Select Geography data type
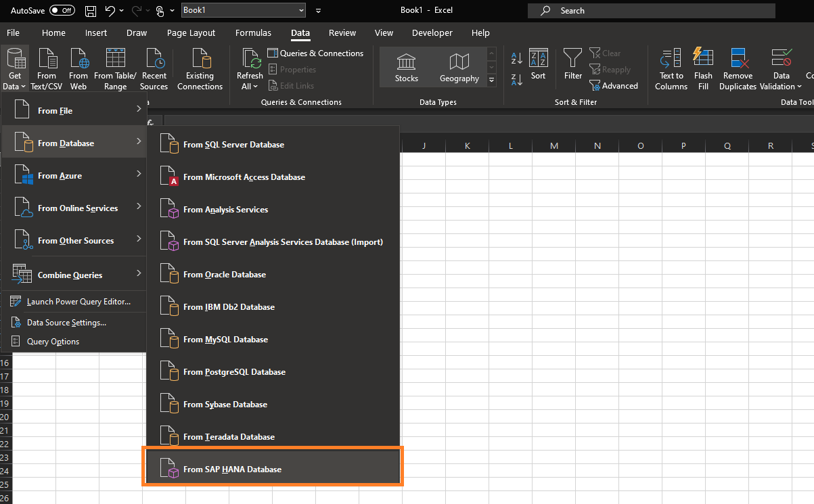This screenshot has width=814, height=504. (x=459, y=68)
